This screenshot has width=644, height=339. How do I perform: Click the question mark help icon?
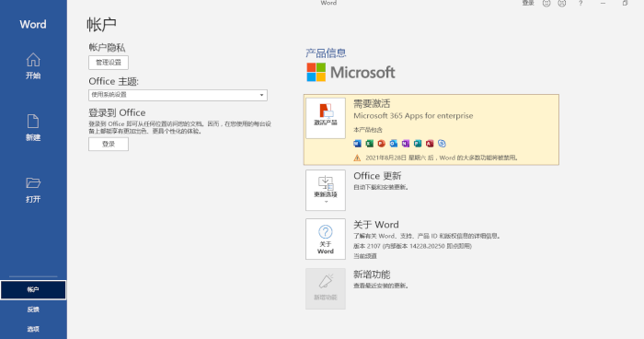[581, 4]
